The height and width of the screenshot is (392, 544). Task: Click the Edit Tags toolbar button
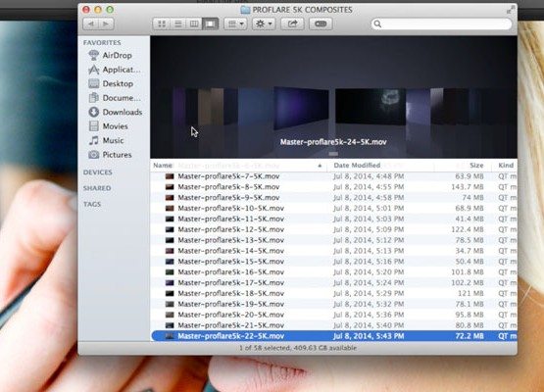point(321,24)
